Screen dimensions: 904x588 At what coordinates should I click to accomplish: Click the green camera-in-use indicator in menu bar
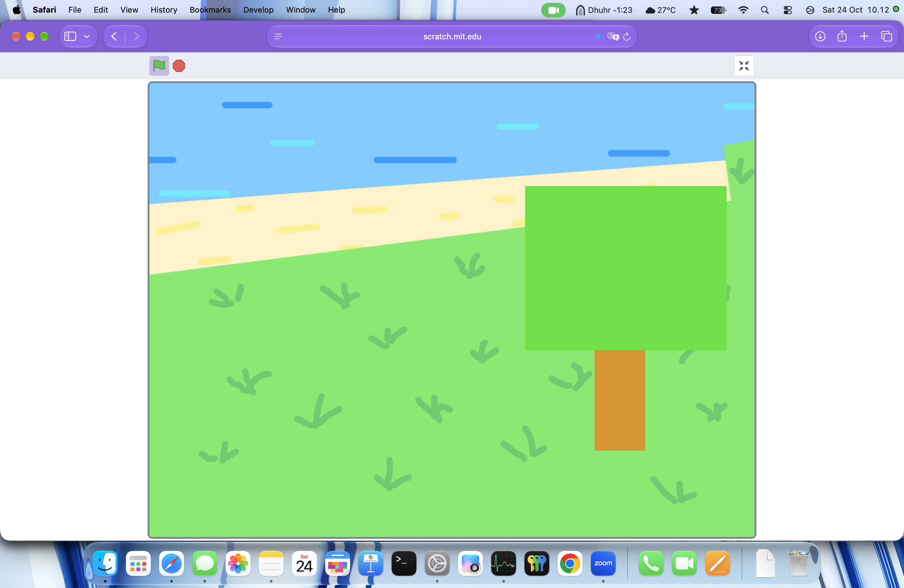click(x=553, y=10)
